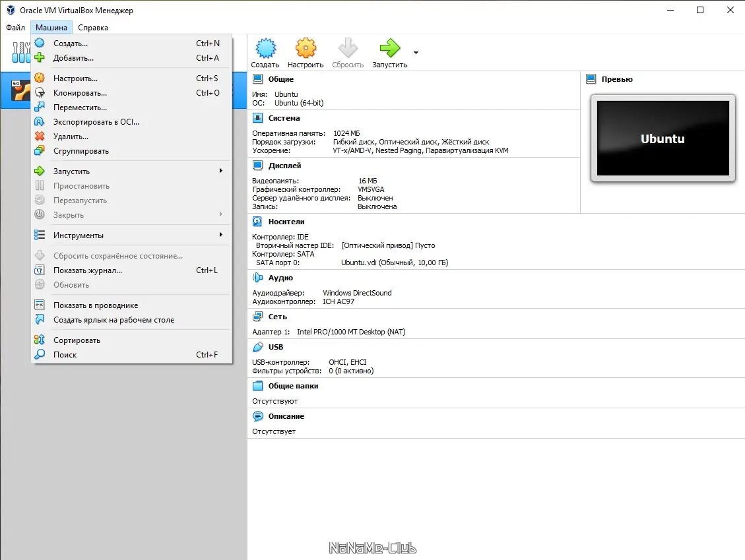The width and height of the screenshot is (745, 560).
Task: Click the green arrow Запустить toolbar icon
Action: point(389,48)
